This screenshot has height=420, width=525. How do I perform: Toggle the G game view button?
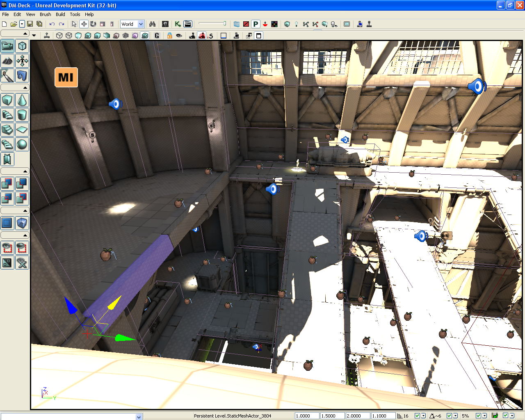coord(157,36)
